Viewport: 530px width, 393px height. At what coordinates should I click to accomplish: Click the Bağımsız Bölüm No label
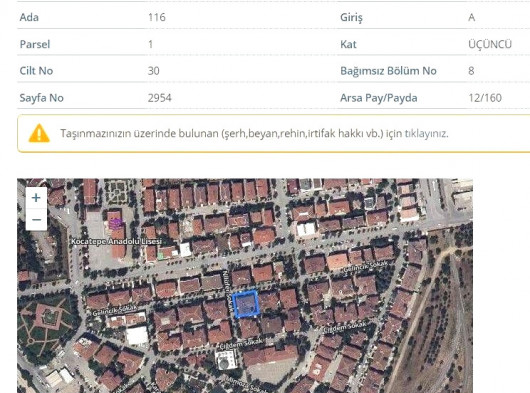[388, 71]
